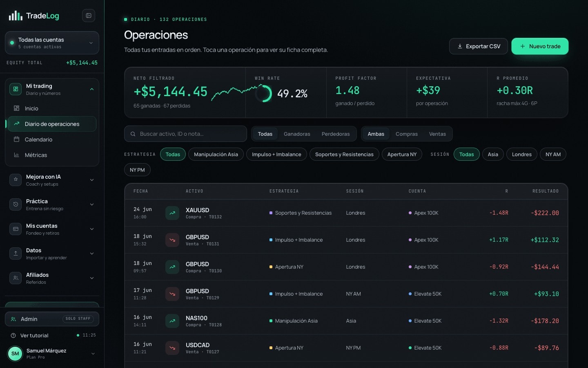This screenshot has height=368, width=588.
Task: Select the NY PM session chip
Action: point(137,170)
